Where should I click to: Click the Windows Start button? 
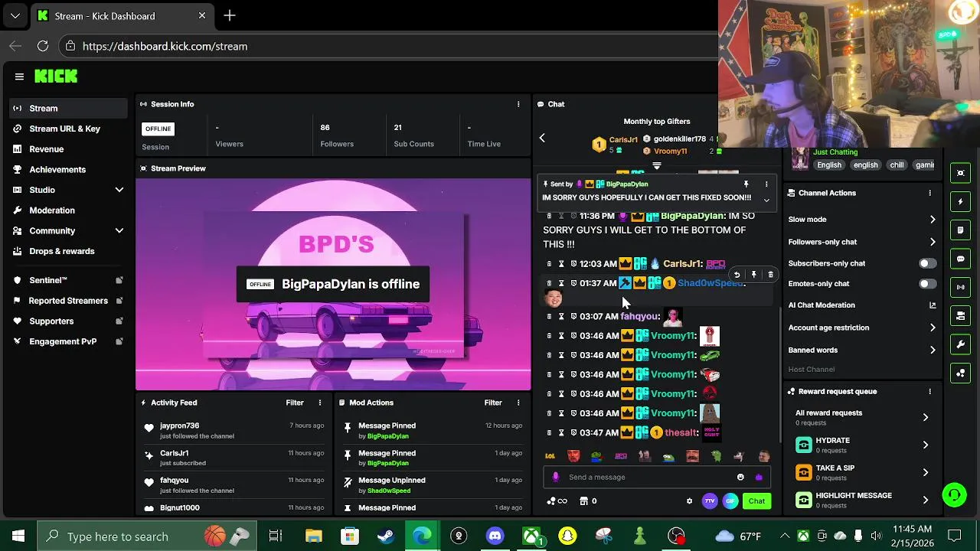(x=18, y=536)
